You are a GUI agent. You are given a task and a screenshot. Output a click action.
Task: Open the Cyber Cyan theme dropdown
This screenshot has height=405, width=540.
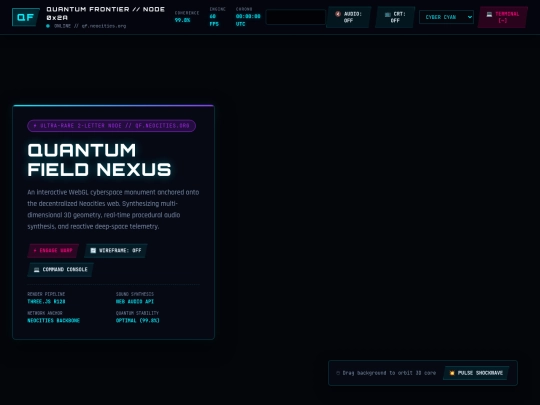coord(446,17)
